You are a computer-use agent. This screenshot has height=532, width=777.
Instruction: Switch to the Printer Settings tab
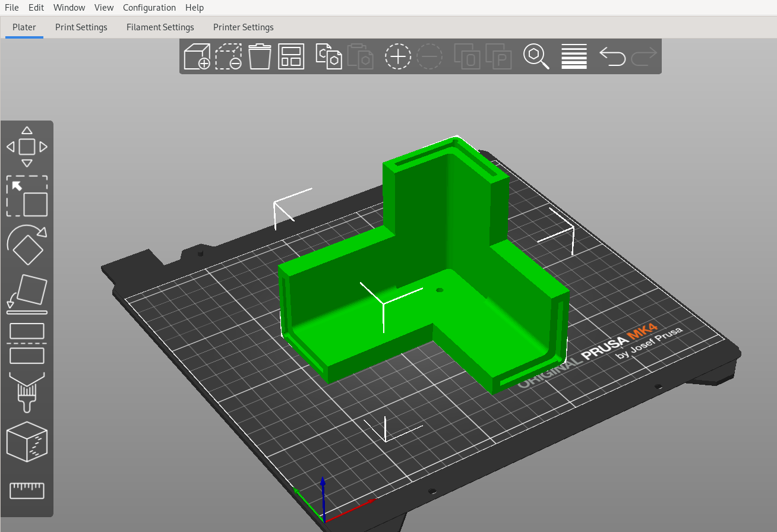click(244, 27)
